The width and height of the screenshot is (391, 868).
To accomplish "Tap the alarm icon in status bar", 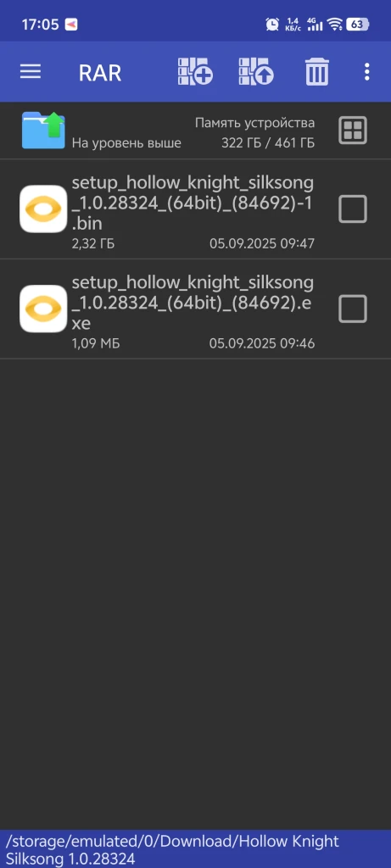I will [272, 25].
